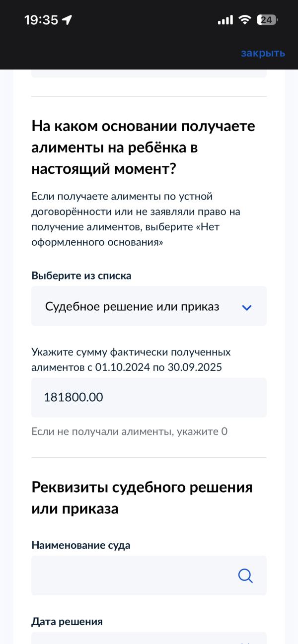The width and height of the screenshot is (298, 644).
Task: Click the «Реквизиты судебного решения или приказа» heading
Action: point(142,498)
